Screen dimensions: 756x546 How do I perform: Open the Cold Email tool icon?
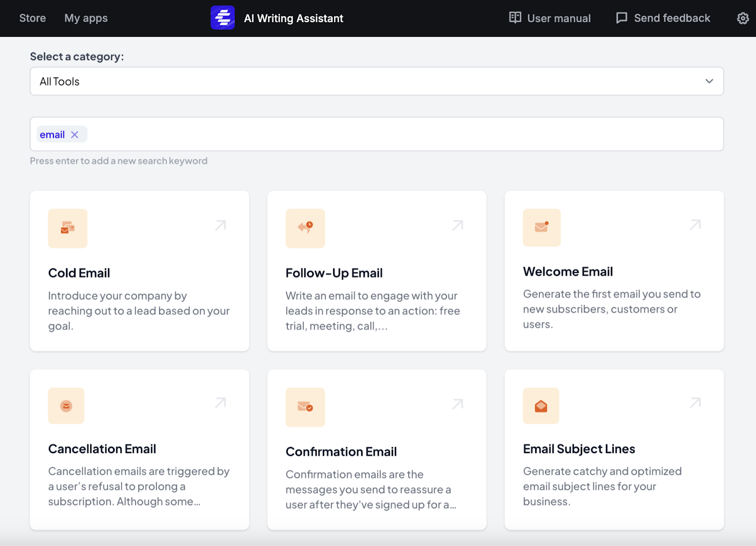68,228
